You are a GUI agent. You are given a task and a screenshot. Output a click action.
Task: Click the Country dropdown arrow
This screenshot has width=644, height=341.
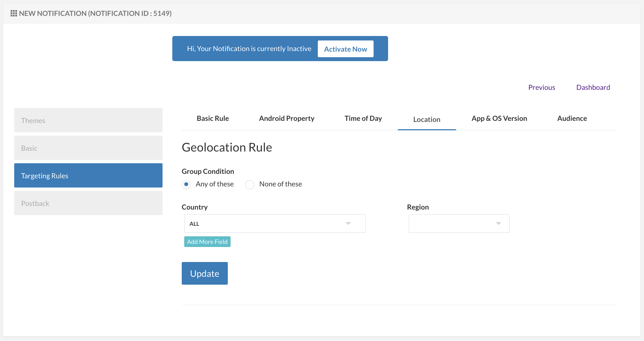(348, 224)
